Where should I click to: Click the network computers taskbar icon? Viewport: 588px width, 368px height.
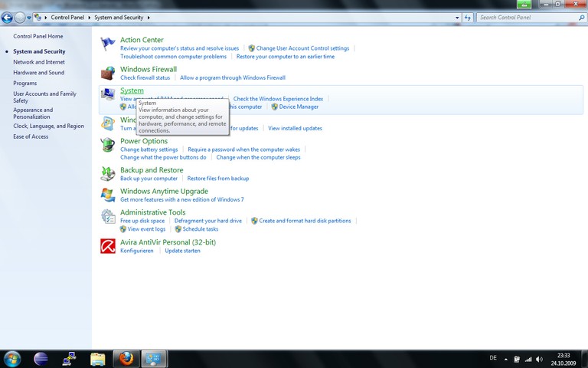(70, 359)
